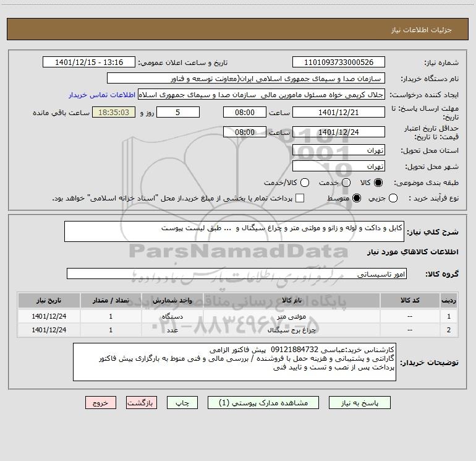The width and height of the screenshot is (476, 461).
Task: Click the date cell in the مولتی متر row
Action: point(49,316)
